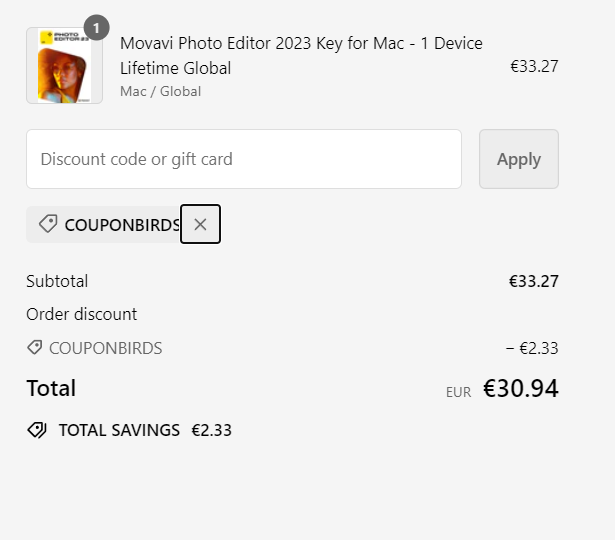Click the −€2.33 discount amount
Image resolution: width=615 pixels, height=540 pixels.
[532, 348]
